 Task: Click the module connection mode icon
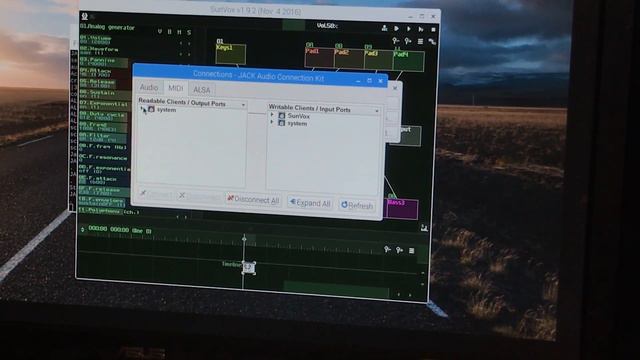coord(432,42)
